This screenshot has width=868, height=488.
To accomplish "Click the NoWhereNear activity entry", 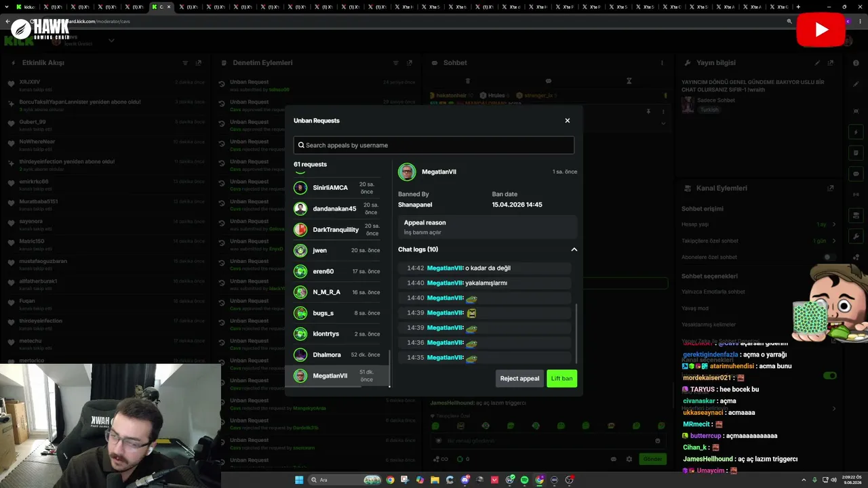I will click(105, 144).
